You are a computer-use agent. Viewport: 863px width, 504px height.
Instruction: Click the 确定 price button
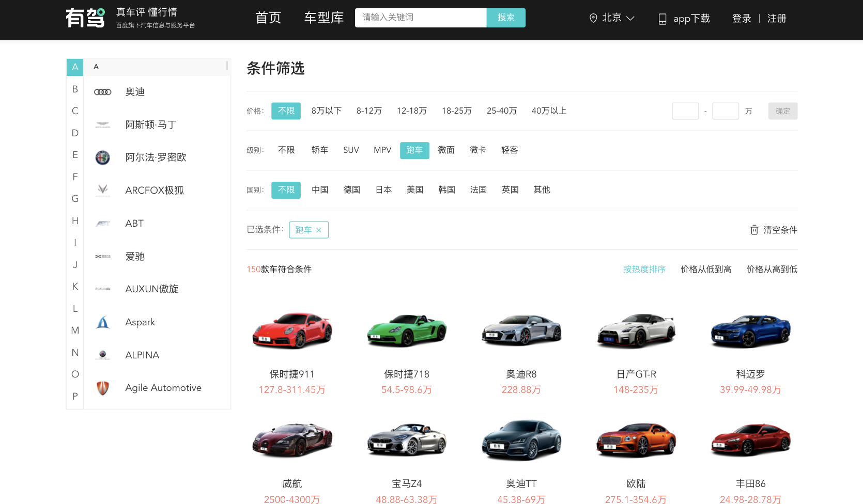point(783,111)
